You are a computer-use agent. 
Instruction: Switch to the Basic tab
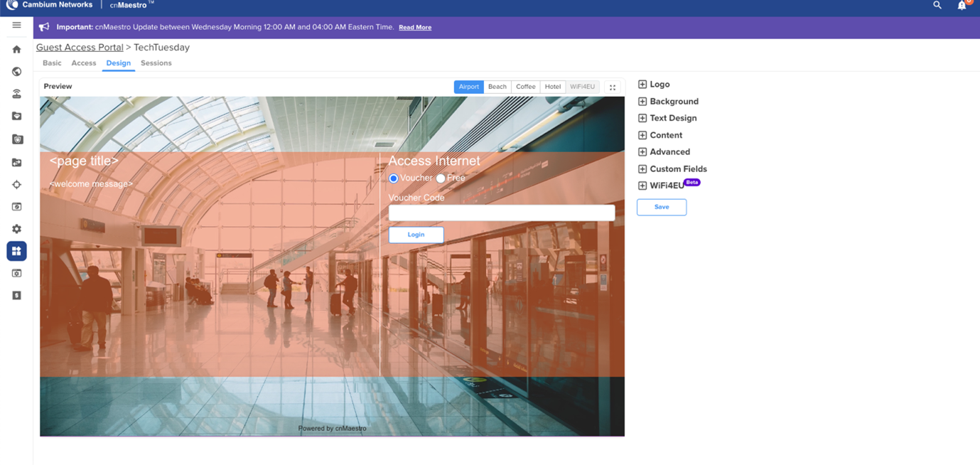point(52,63)
